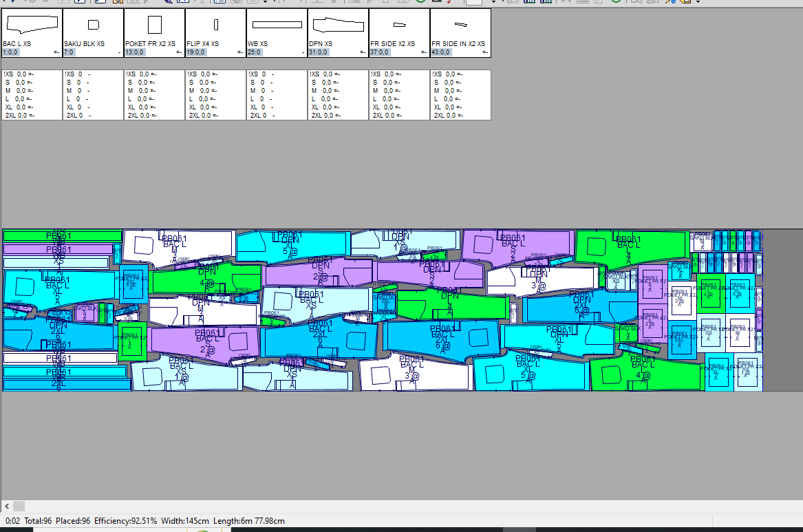This screenshot has width=803, height=532.
Task: Pick the POKET FR X2 XS piece icon
Action: (x=154, y=25)
